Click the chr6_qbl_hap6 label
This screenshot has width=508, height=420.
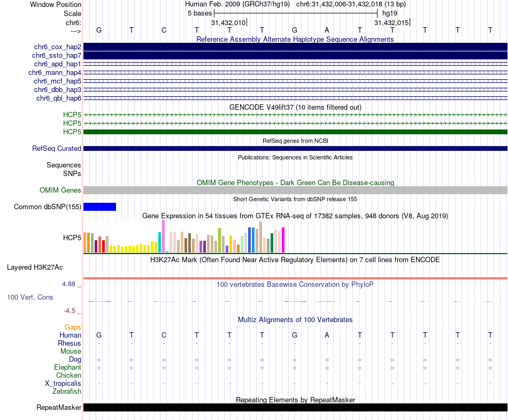click(x=59, y=98)
